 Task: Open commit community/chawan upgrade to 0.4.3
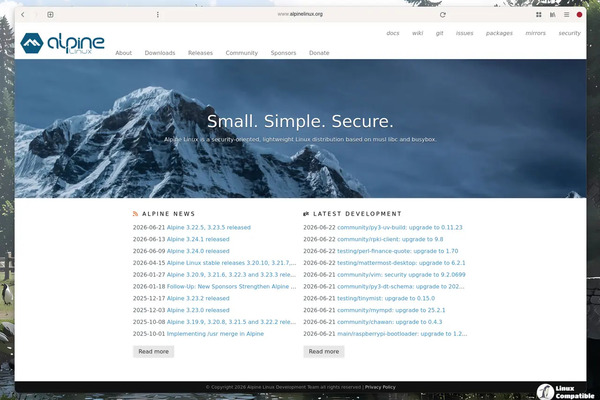pos(390,322)
